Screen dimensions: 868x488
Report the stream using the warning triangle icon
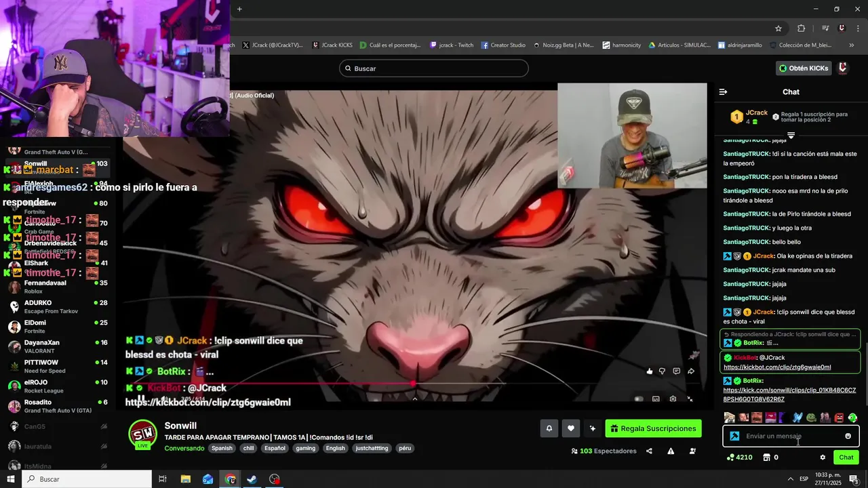coord(671,451)
